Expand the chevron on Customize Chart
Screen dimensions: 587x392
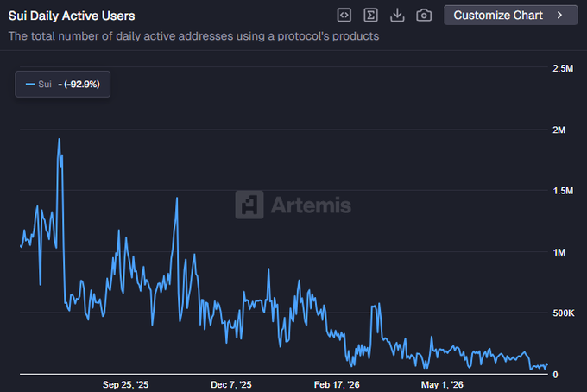(x=559, y=15)
